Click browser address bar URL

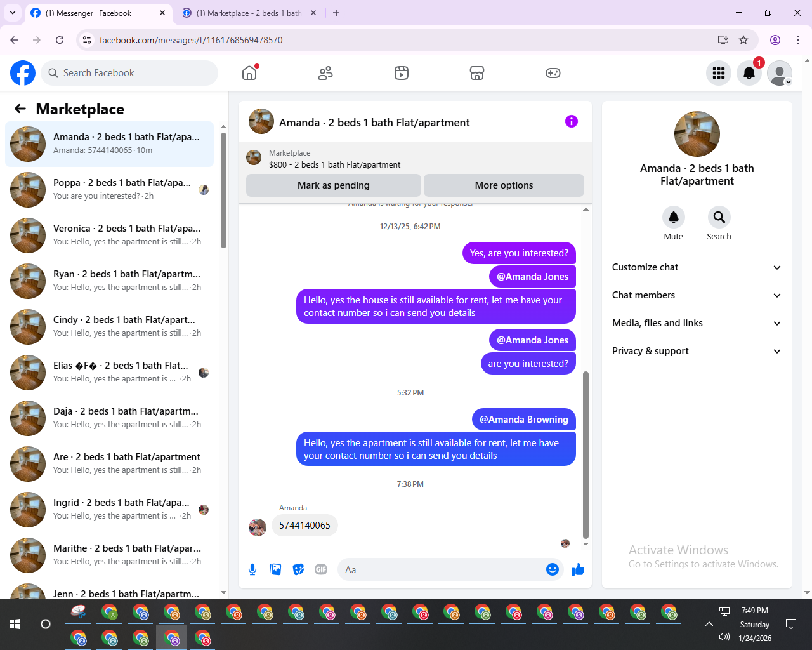point(191,40)
